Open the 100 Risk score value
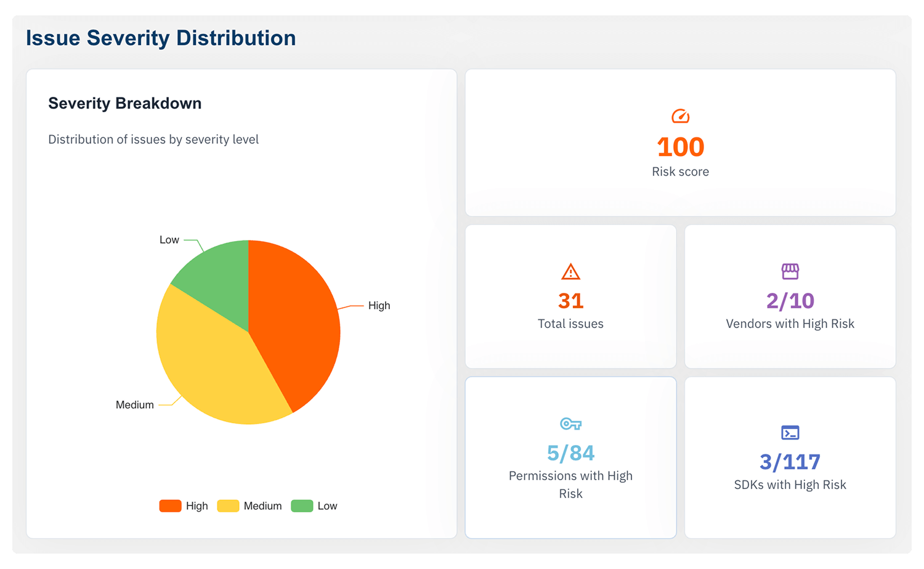This screenshot has height=569, width=924. [680, 147]
